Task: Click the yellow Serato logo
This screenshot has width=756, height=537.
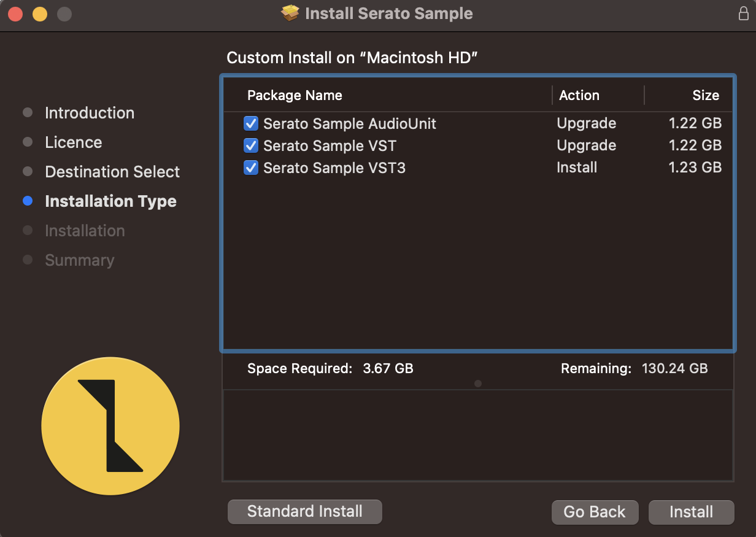Action: tap(110, 426)
